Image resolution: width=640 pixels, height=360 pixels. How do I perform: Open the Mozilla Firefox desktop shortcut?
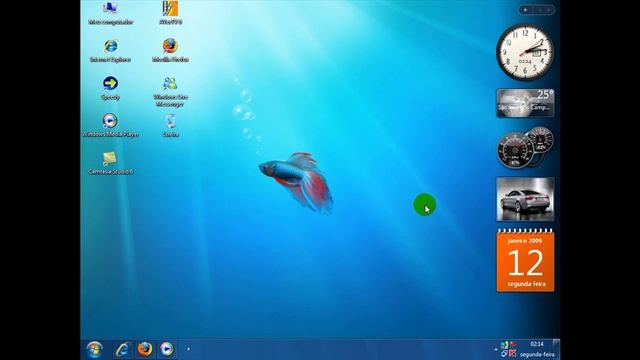pos(170,51)
